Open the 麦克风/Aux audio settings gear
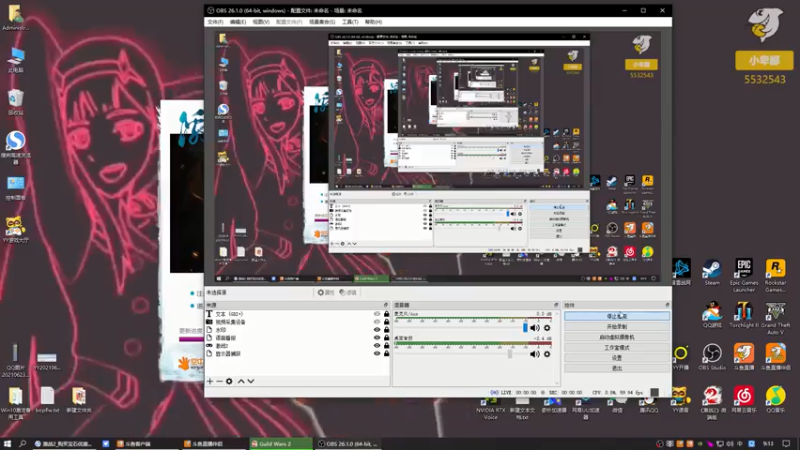 pyautogui.click(x=547, y=328)
